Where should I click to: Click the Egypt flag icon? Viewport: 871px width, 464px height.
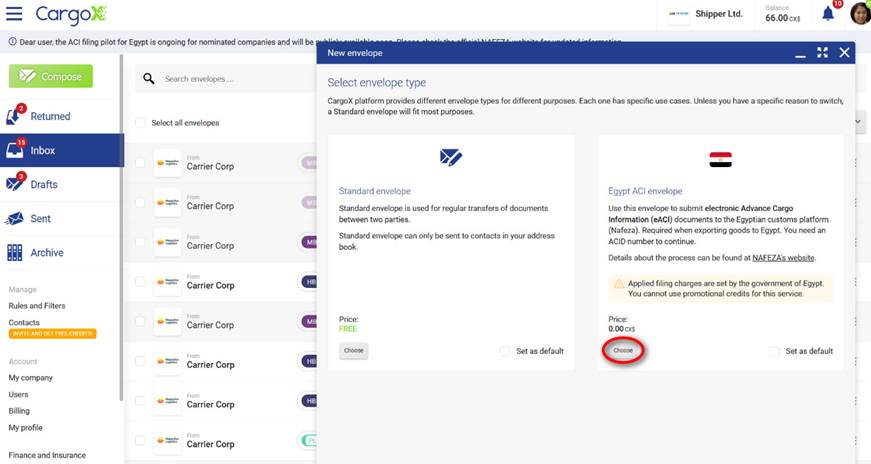coord(720,159)
